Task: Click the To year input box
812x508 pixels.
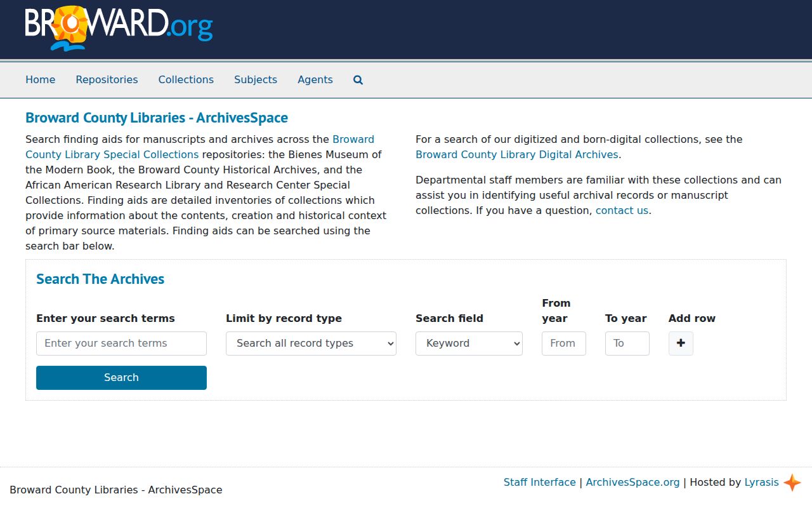Action: (x=627, y=344)
